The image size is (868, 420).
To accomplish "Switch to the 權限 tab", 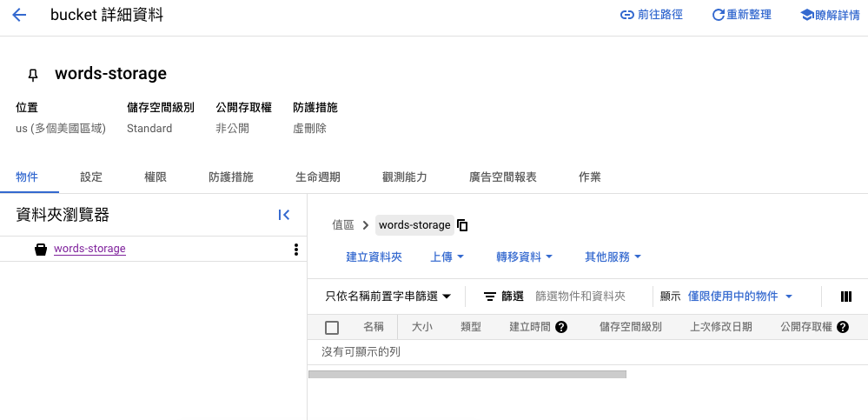I will [x=156, y=177].
